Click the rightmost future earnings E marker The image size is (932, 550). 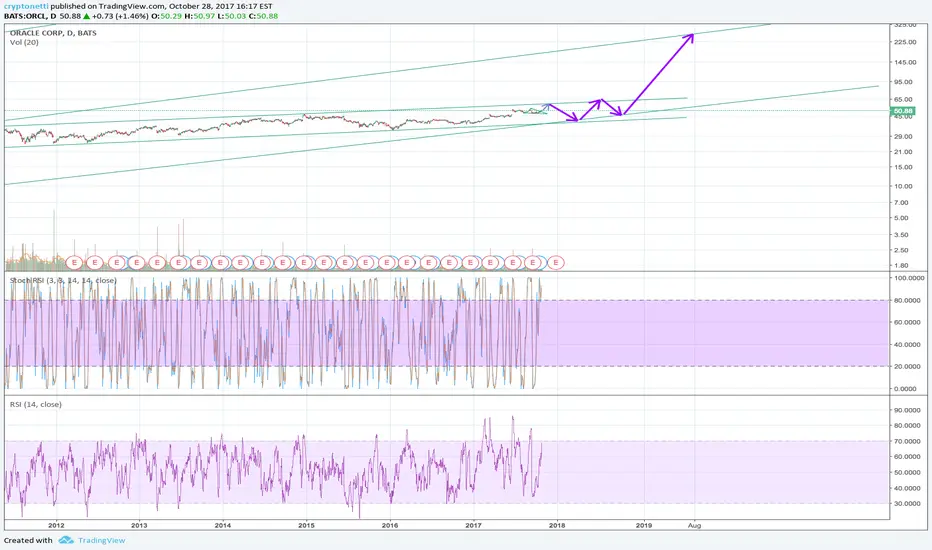pyautogui.click(x=556, y=262)
